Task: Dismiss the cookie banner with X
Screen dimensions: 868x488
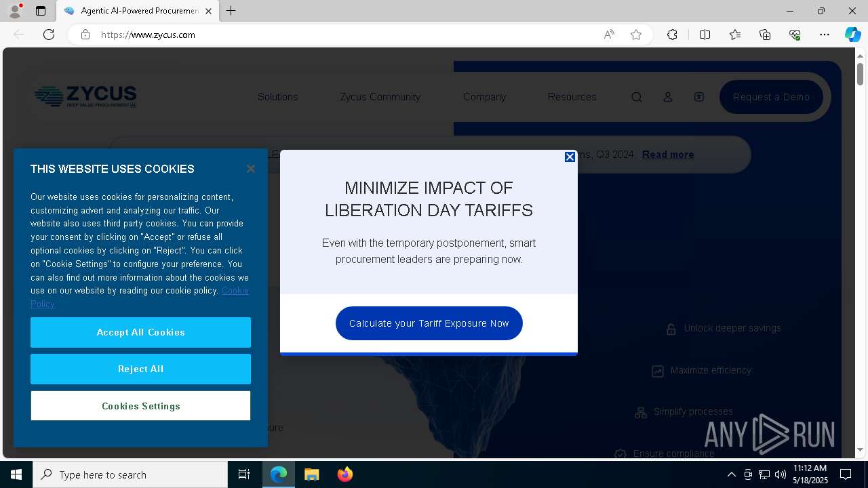Action: [x=251, y=169]
